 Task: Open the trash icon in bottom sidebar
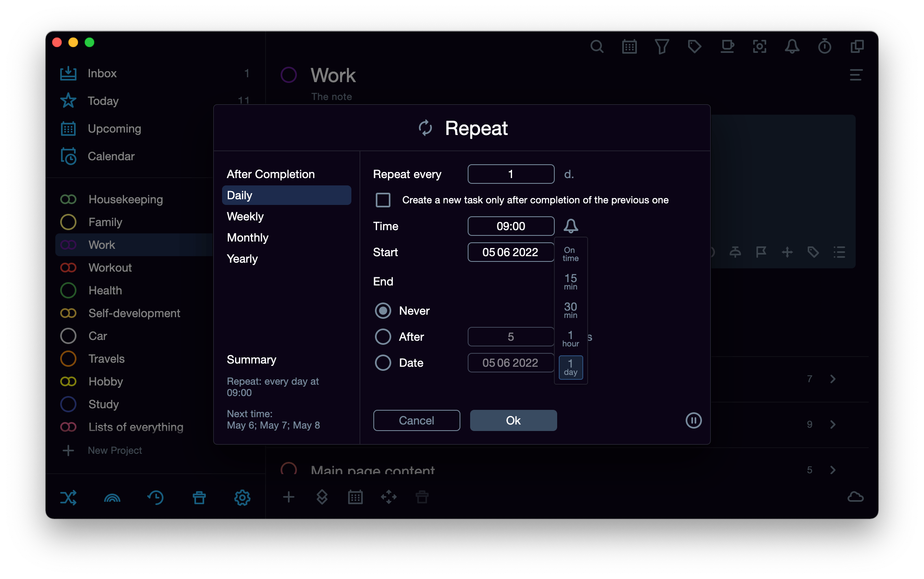click(199, 497)
